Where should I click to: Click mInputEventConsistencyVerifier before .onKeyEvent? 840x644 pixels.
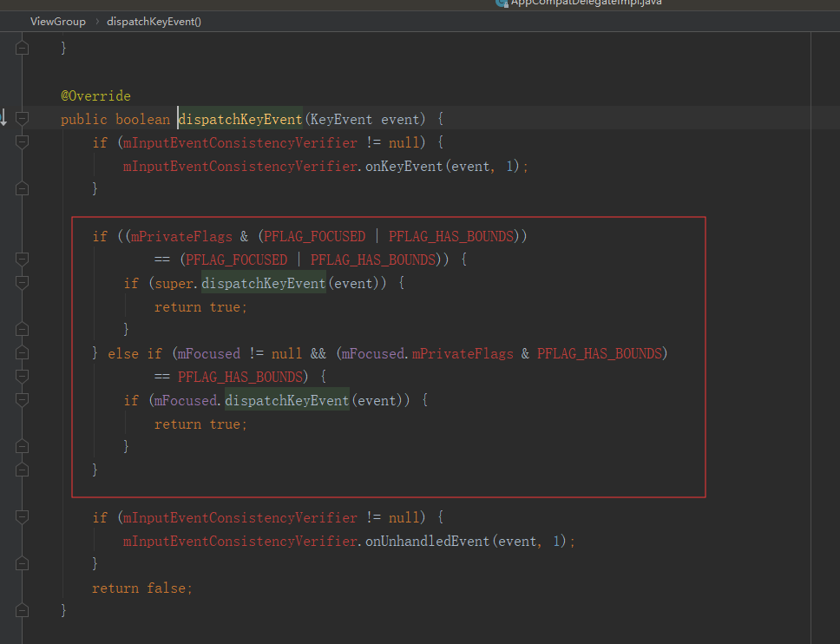[x=240, y=167]
